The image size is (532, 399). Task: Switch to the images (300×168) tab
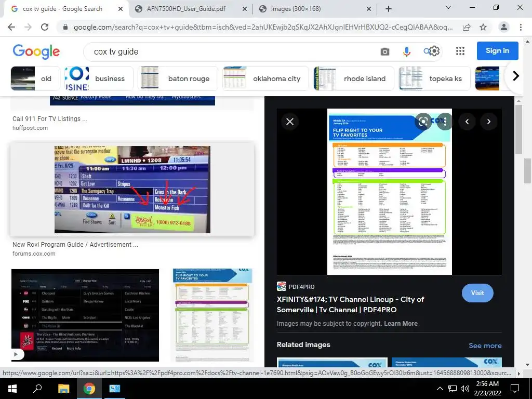[x=296, y=9]
